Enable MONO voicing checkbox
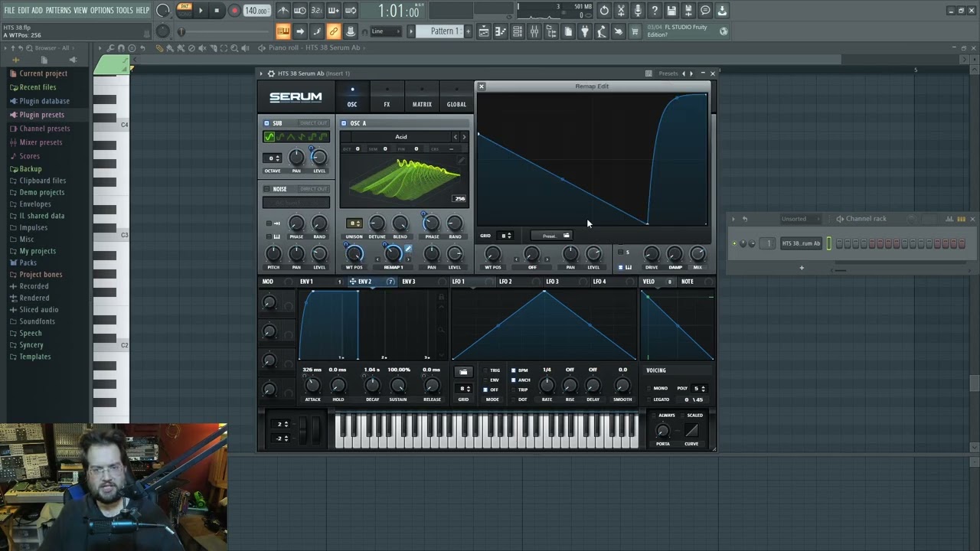The image size is (980, 551). [648, 388]
